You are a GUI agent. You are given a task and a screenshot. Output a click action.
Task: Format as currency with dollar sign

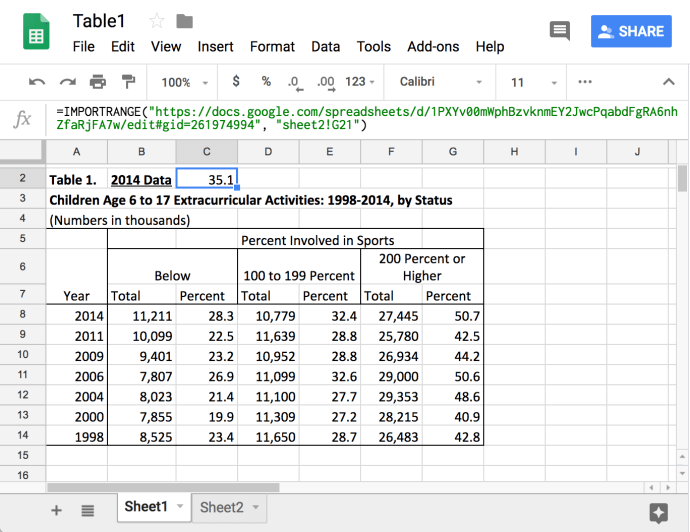coord(236,82)
